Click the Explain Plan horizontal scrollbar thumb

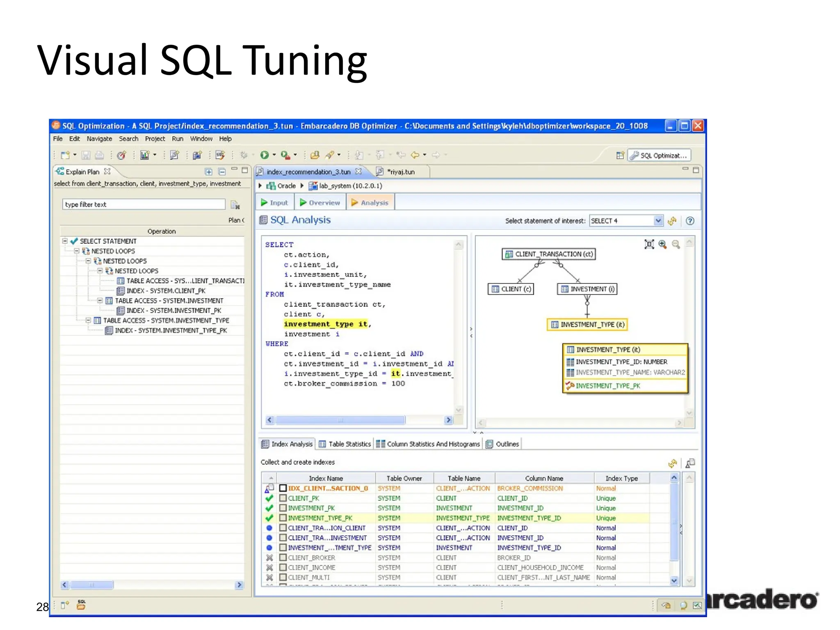91,585
